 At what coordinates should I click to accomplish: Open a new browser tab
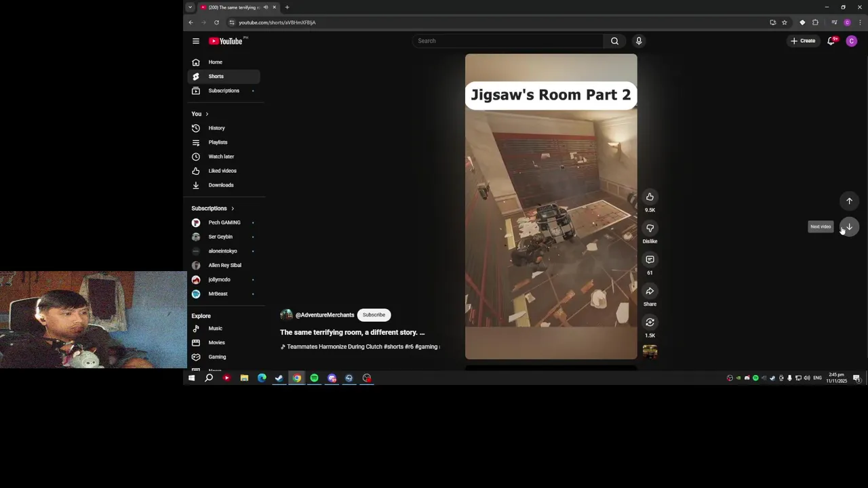tap(287, 7)
